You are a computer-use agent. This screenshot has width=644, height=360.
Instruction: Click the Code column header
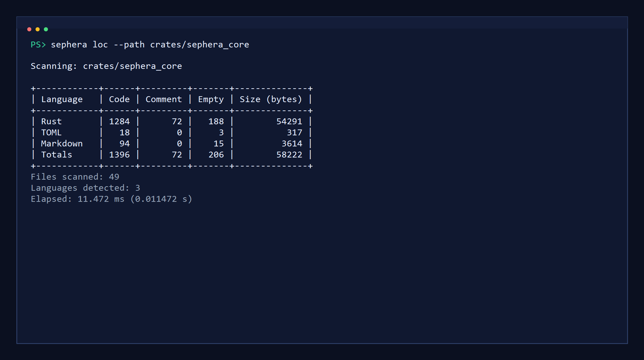[119, 99]
